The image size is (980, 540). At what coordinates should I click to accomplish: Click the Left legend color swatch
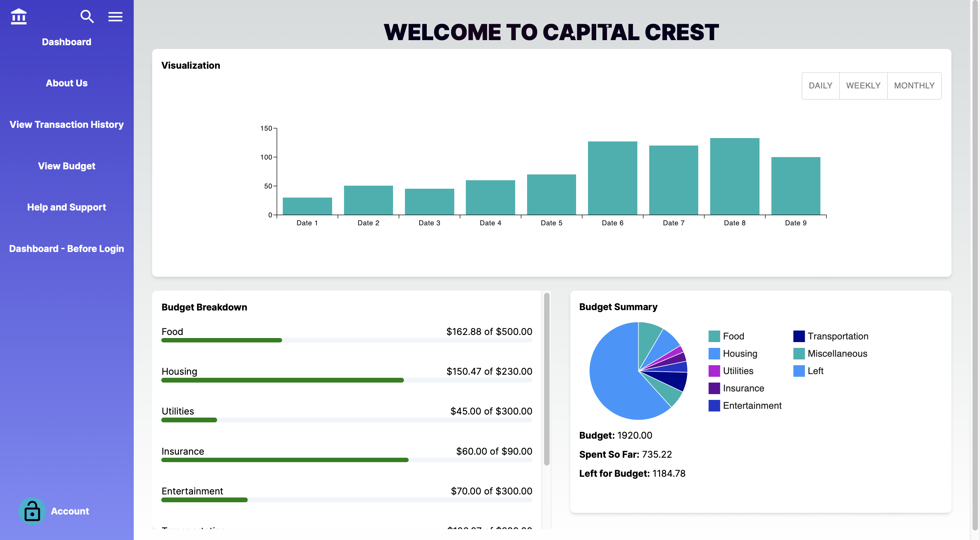pos(799,371)
